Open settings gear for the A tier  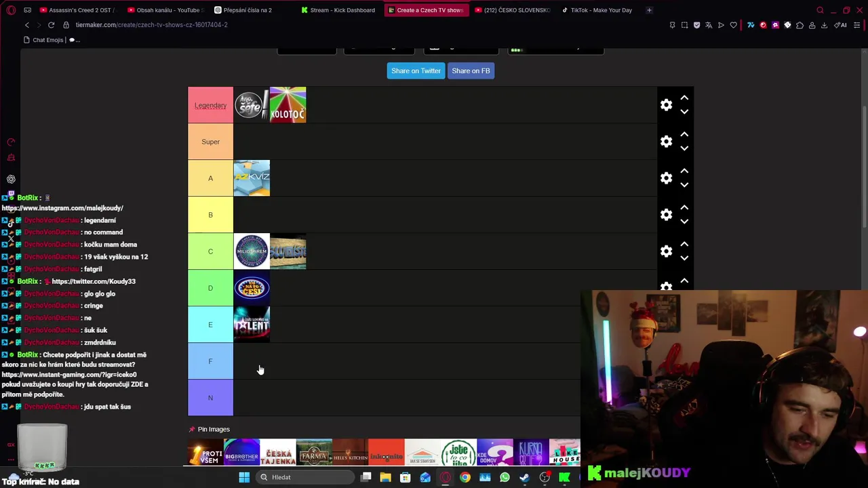point(666,178)
